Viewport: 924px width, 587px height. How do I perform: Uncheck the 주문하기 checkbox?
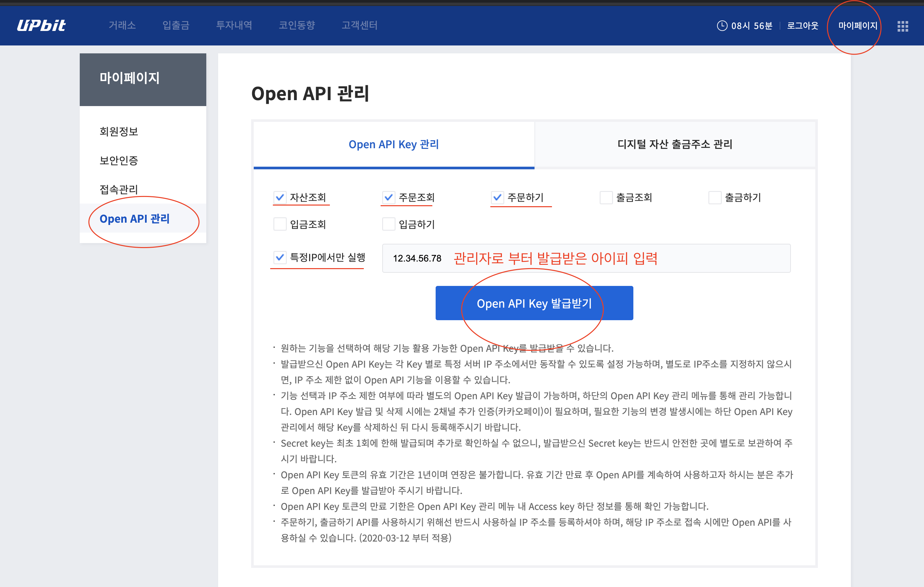pos(497,197)
